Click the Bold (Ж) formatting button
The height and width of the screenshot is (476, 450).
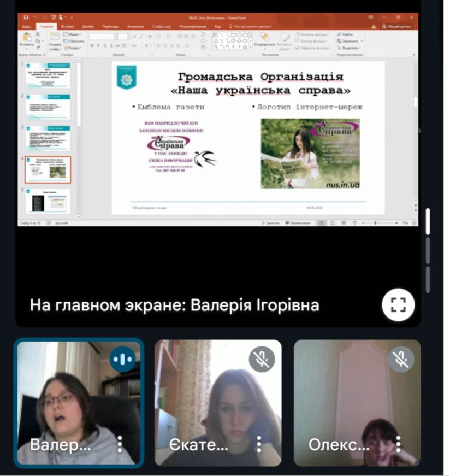pos(92,45)
